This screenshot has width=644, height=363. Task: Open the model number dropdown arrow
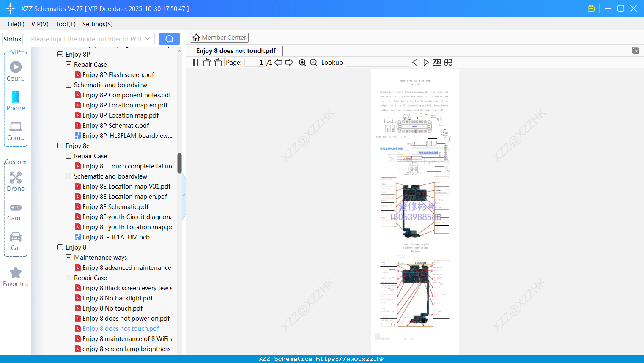coord(148,39)
